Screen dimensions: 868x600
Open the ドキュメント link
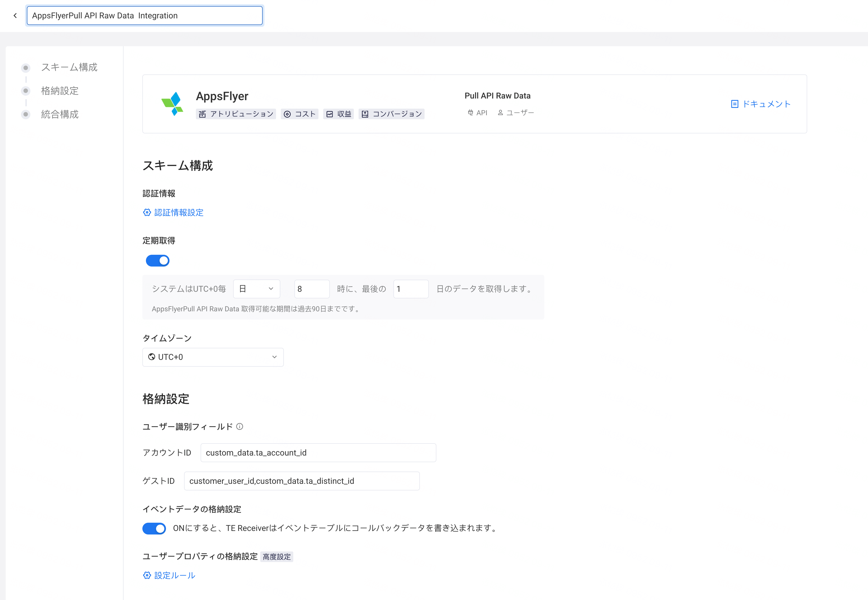[x=761, y=104]
